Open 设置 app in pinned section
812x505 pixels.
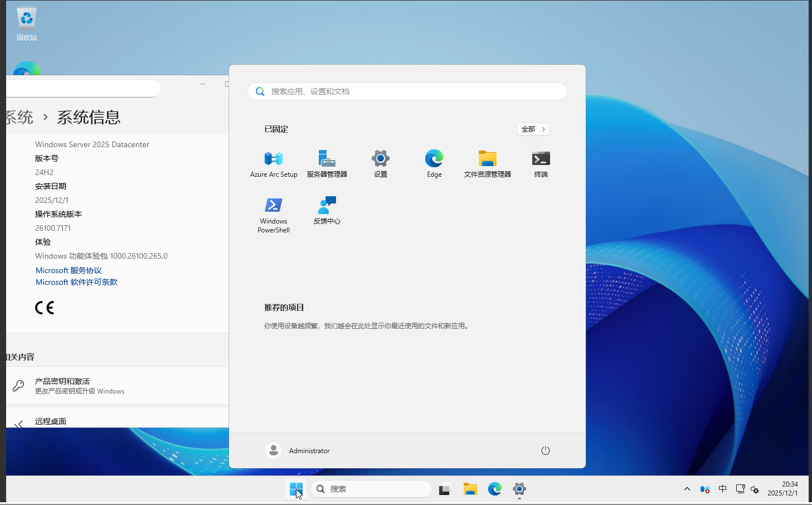[x=381, y=163]
